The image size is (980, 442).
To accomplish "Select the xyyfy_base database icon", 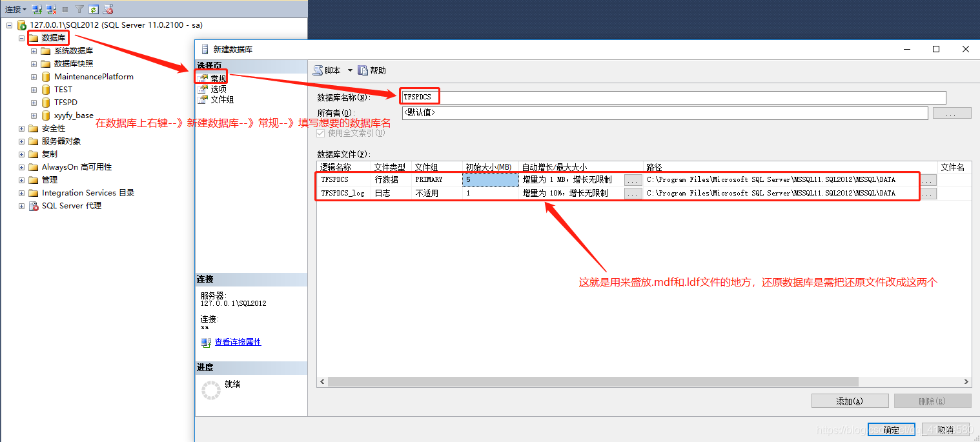I will tap(45, 116).
